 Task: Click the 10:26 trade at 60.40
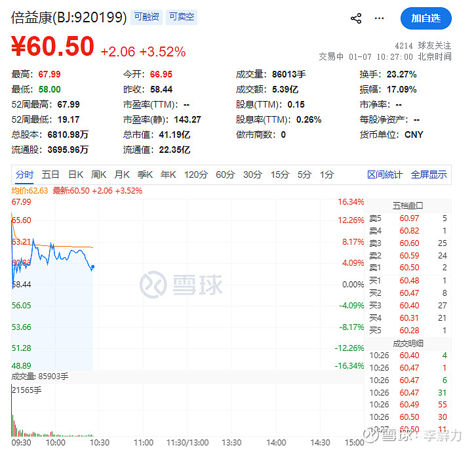(408, 356)
